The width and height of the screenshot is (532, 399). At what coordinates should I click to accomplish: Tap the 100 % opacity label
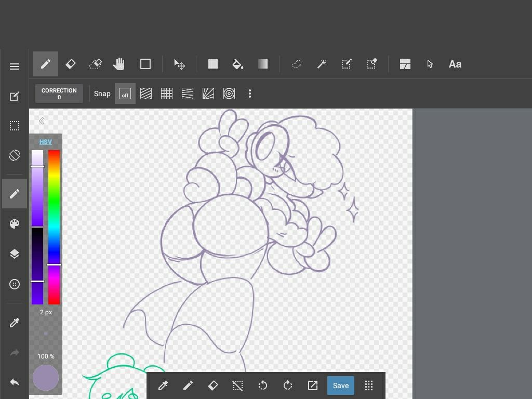point(46,356)
